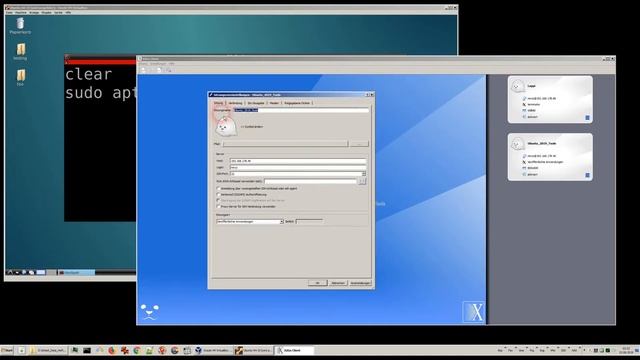
Task: Open the Lappi card blue options dropdown
Action: (x=587, y=118)
